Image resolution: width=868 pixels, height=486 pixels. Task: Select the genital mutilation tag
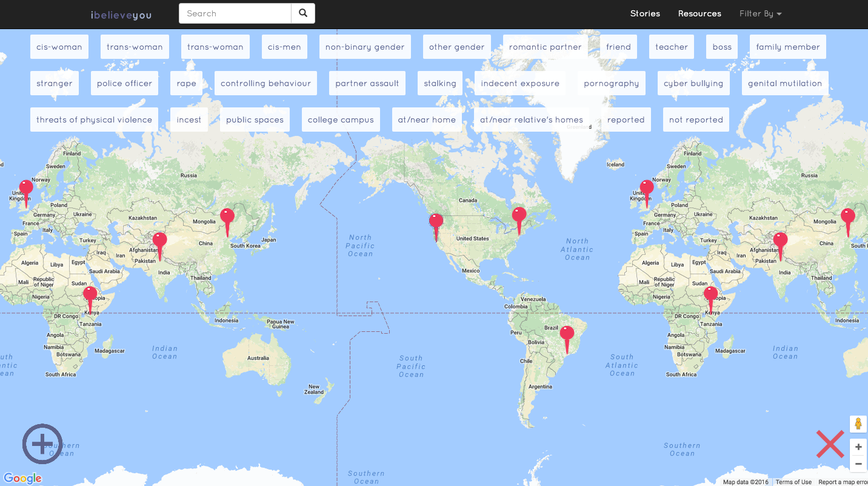tap(785, 83)
